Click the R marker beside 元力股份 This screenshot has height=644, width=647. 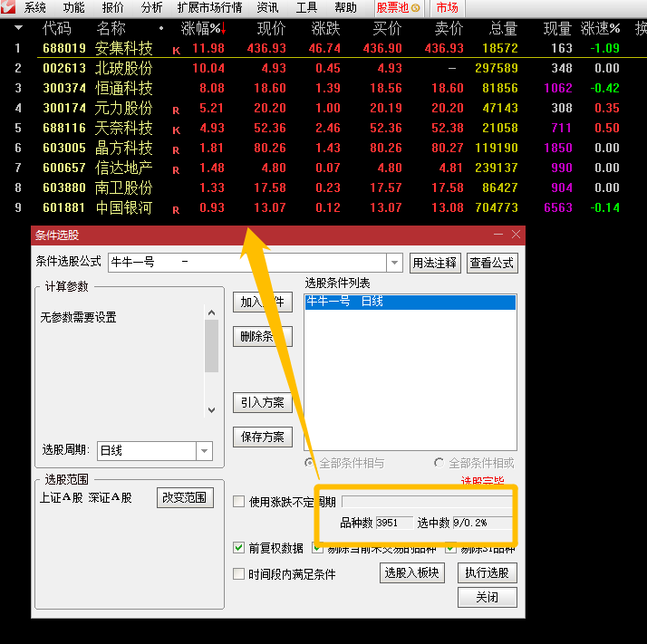tap(176, 111)
